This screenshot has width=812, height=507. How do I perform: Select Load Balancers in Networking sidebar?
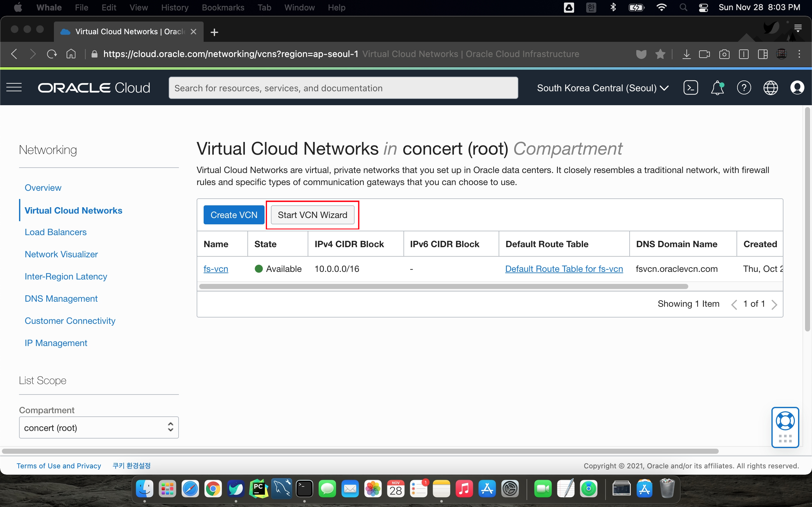coord(56,232)
